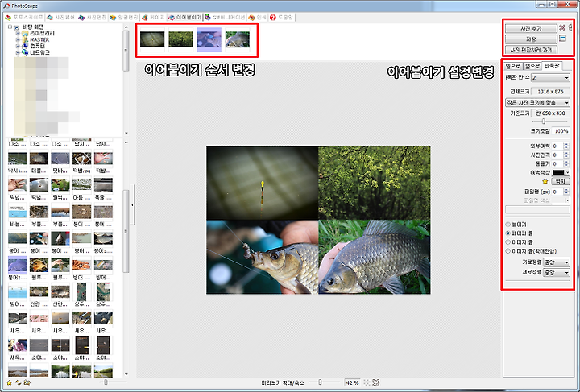Select carp-in-hand thumbnail in top strip
This screenshot has height=392, width=580.
pyautogui.click(x=238, y=39)
